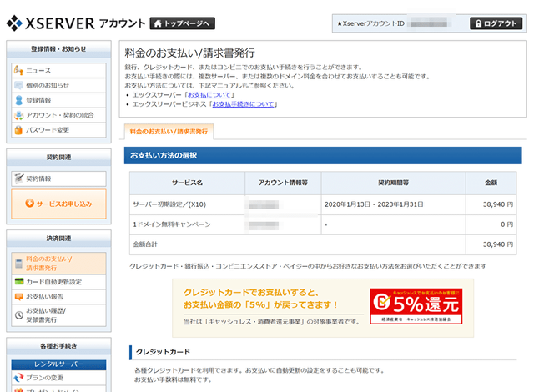Open 契約情報 in the sidebar

tap(58, 178)
